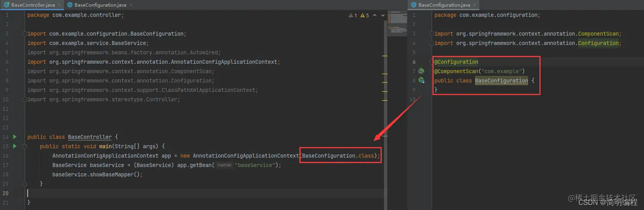Run BaseController class from line 14 gutter
Viewport: 644px width, 210px height.
pyautogui.click(x=15, y=137)
